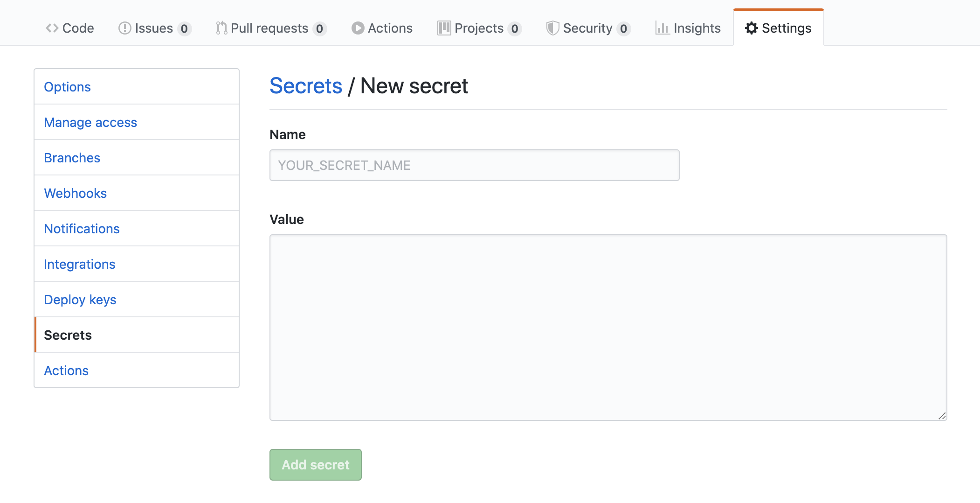The image size is (980, 503).
Task: Switch to the Pull requests tab
Action: [269, 28]
